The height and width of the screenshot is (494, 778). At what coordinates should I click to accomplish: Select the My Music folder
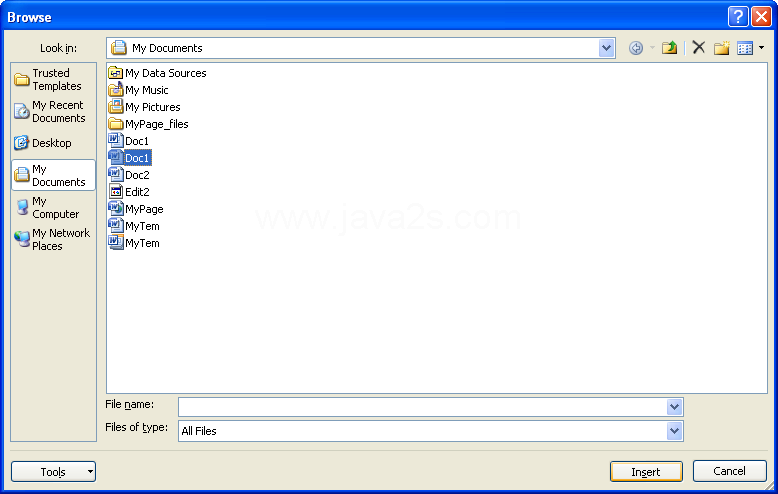pos(138,90)
